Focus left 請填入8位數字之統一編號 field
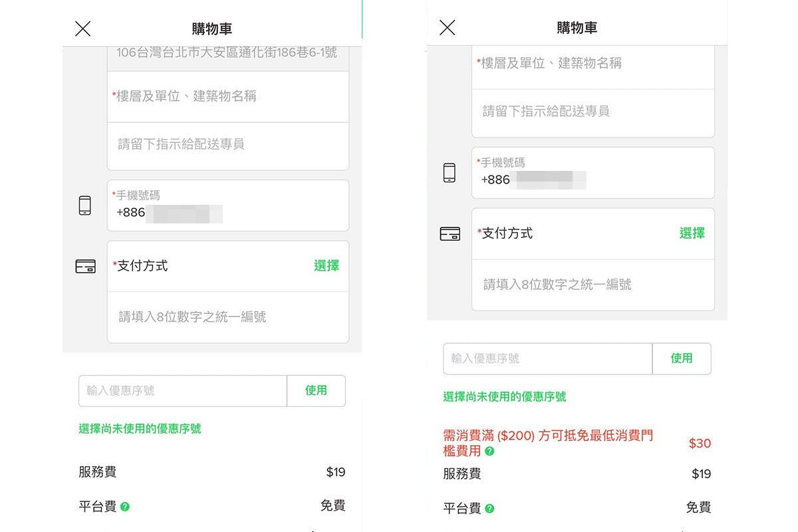The height and width of the screenshot is (532, 798). 228,317
